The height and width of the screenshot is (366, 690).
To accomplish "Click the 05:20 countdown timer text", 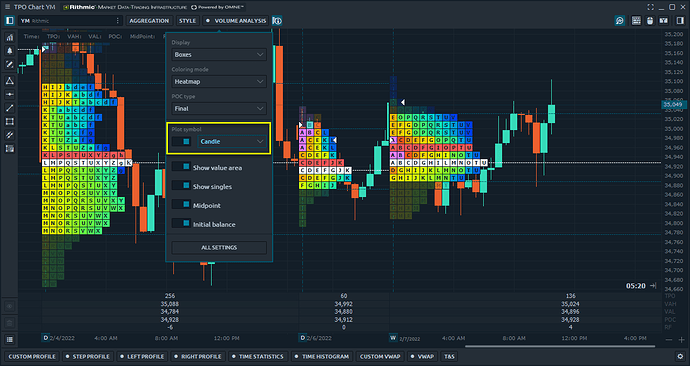I will point(635,286).
